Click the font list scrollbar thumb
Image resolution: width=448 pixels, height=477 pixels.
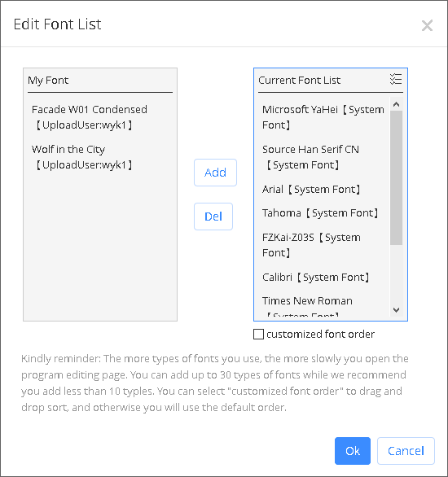[396, 177]
